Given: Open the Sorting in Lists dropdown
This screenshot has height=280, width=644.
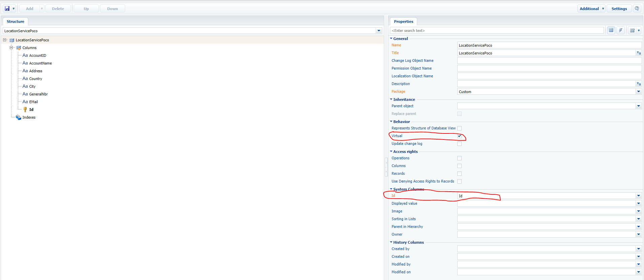Looking at the screenshot, I should click(x=638, y=219).
